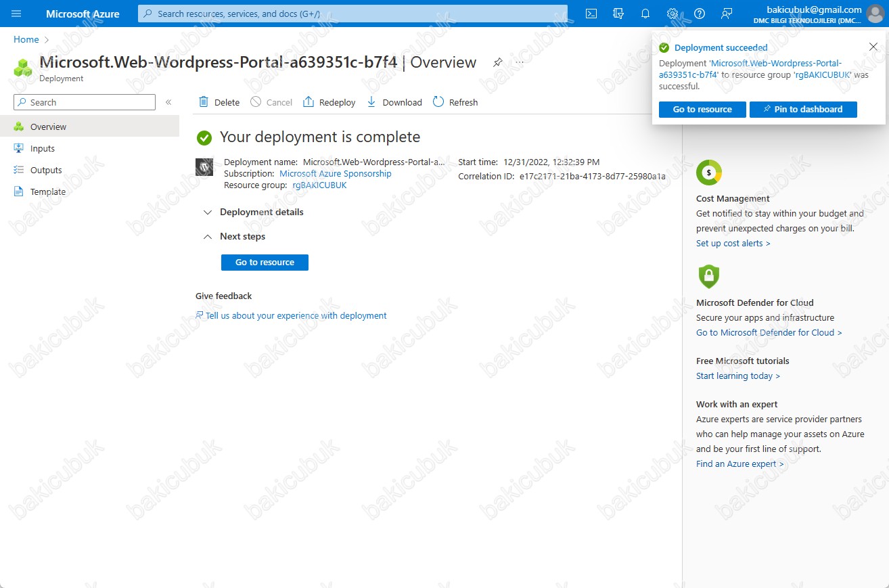This screenshot has height=588, width=889.
Task: Focus the global search resources box
Action: click(x=352, y=14)
